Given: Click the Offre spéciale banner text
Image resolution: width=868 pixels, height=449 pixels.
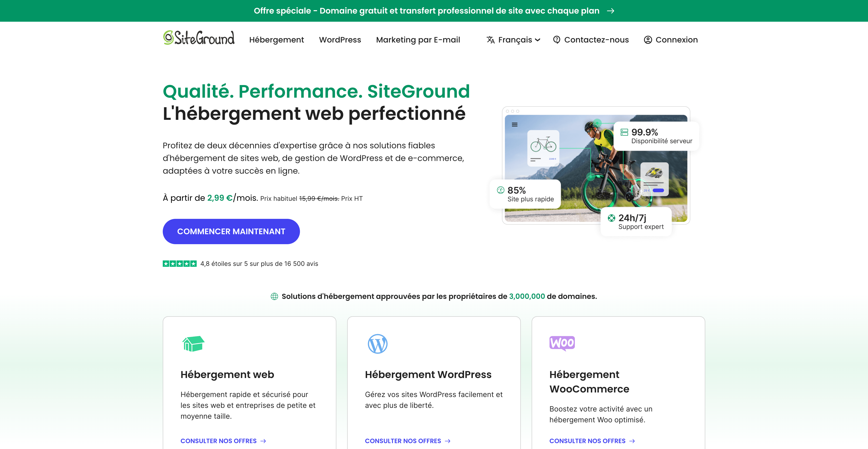Looking at the screenshot, I should click(427, 11).
